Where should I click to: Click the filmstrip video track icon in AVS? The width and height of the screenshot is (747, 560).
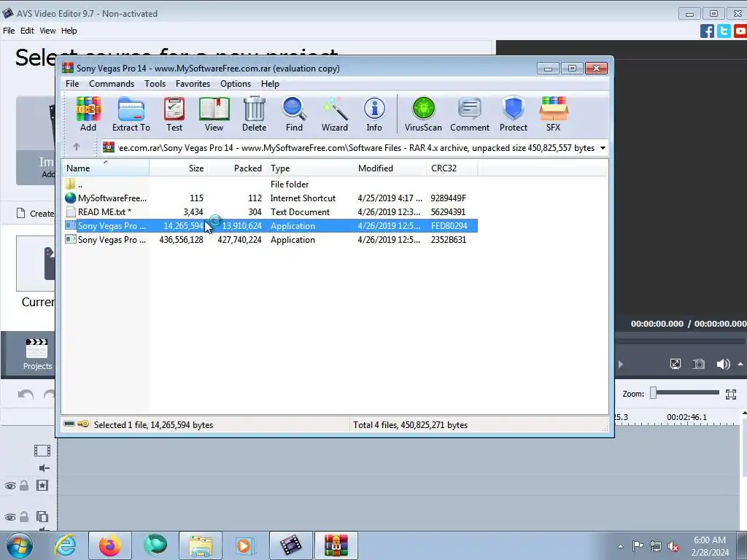coord(42,451)
